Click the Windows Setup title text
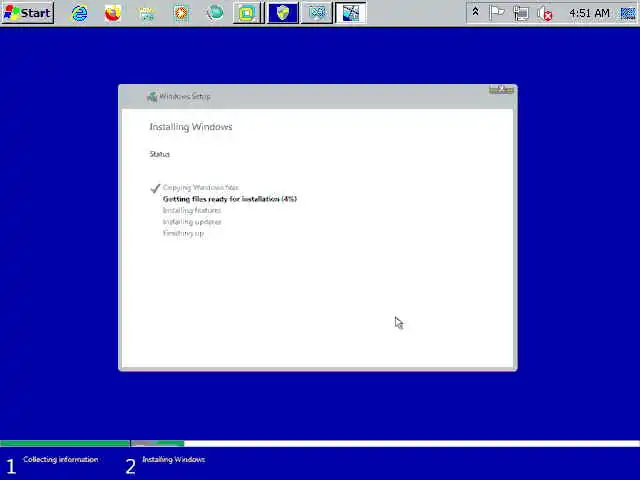Image resolution: width=640 pixels, height=480 pixels. pyautogui.click(x=185, y=96)
